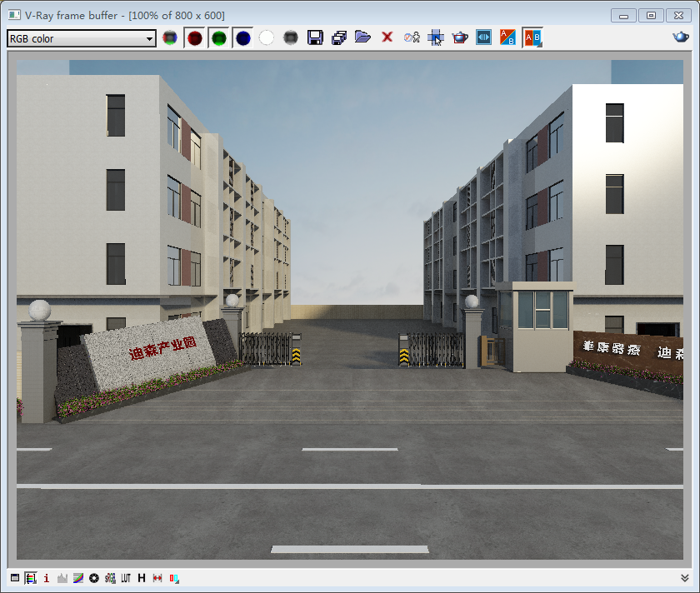Expand the bottom toolbar chevron
This screenshot has width=700, height=593.
pos(685,578)
